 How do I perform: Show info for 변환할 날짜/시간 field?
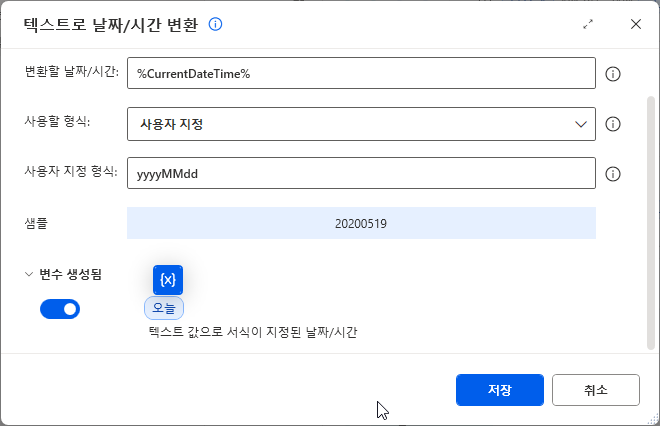(x=612, y=74)
